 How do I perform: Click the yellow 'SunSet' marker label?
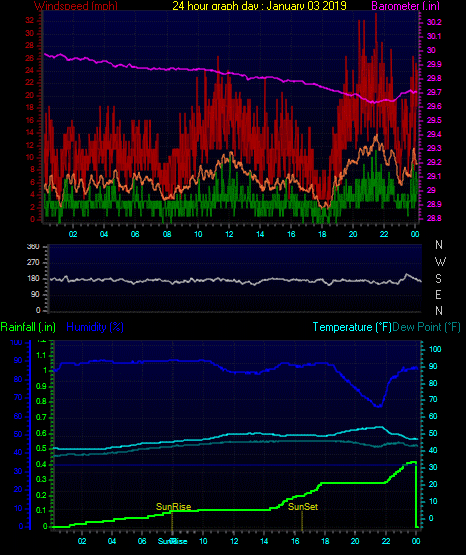(303, 507)
